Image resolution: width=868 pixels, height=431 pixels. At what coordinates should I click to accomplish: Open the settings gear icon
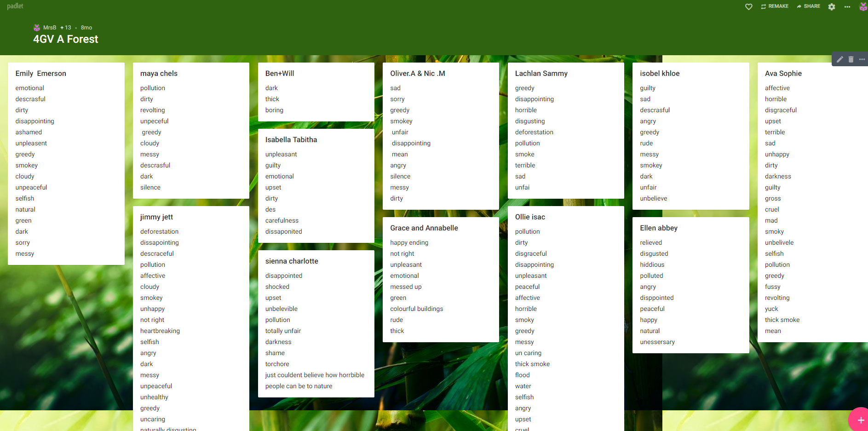(x=832, y=6)
